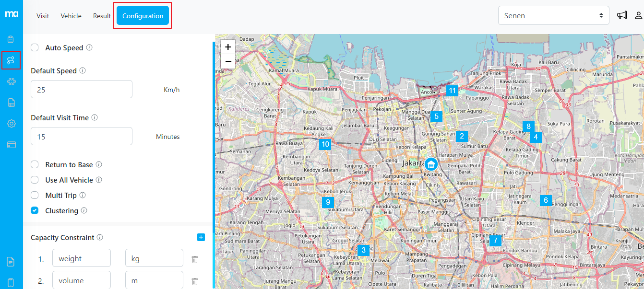
Task: Open the user profile icon
Action: click(x=639, y=15)
